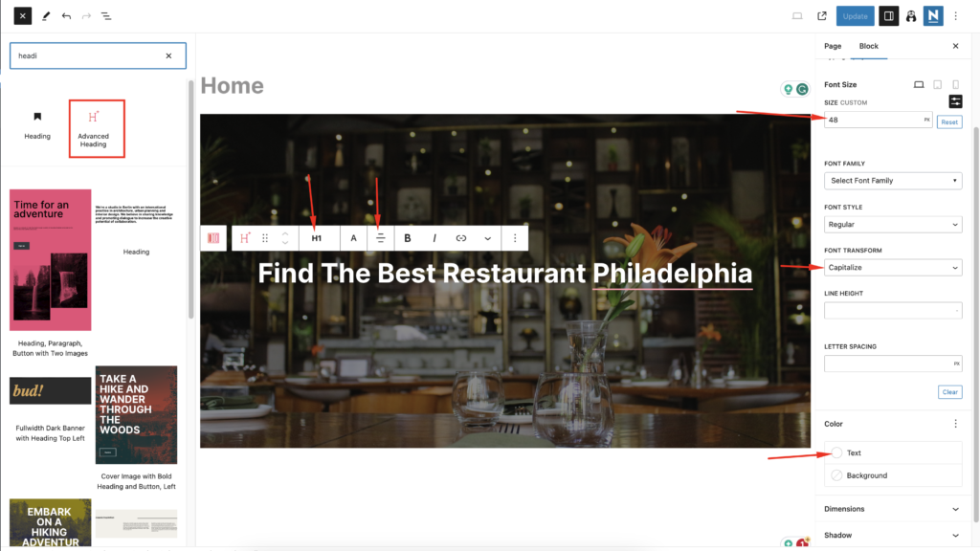This screenshot has width=980, height=551.
Task: Switch font size to tablet view
Action: coord(938,84)
